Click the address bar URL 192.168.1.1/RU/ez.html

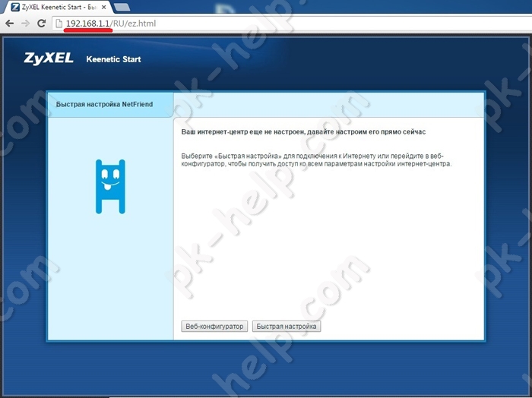[111, 24]
